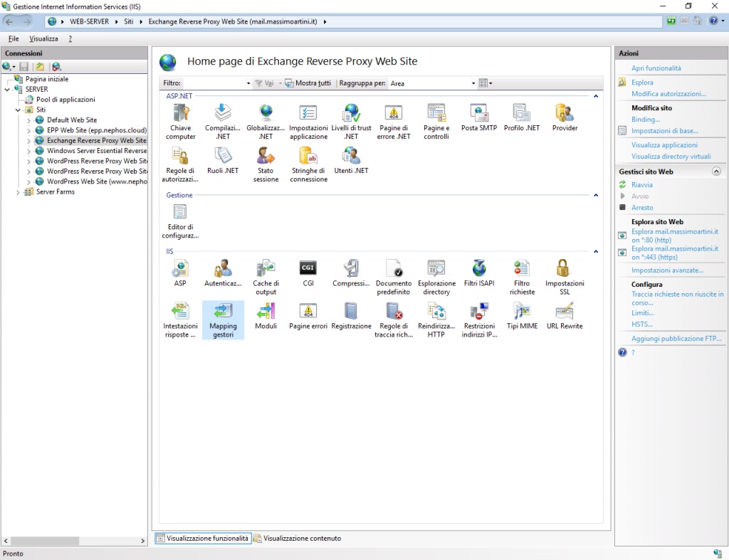Click the Arresto site action
729x560 pixels.
click(642, 208)
